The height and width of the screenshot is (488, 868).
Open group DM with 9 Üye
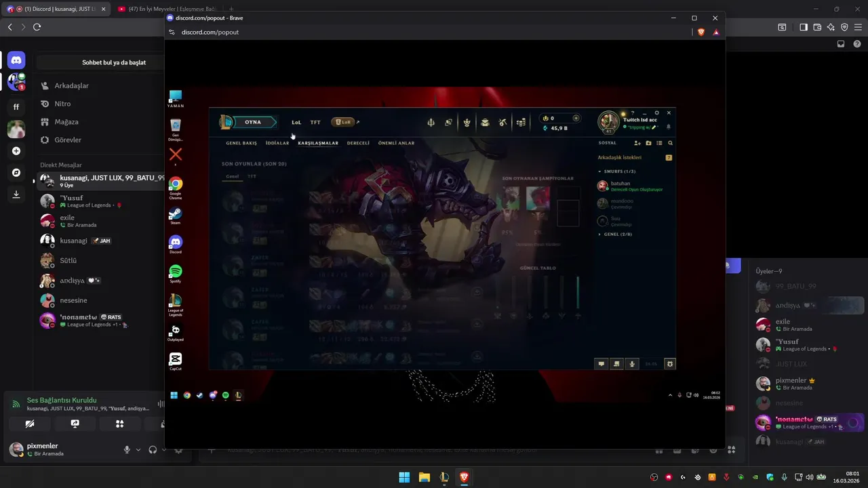click(100, 181)
